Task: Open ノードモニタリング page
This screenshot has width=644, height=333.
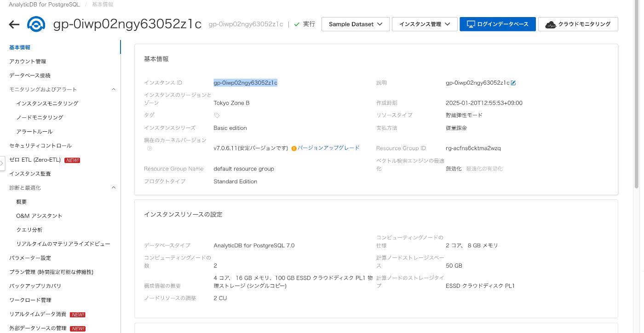Action: coord(40,117)
